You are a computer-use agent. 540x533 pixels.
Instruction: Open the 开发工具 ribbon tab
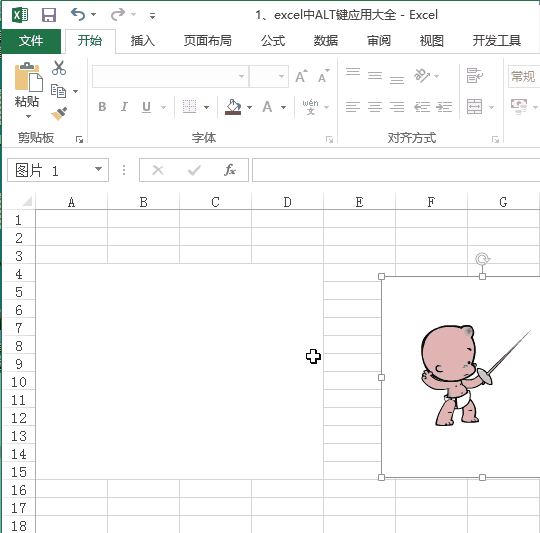click(x=496, y=41)
